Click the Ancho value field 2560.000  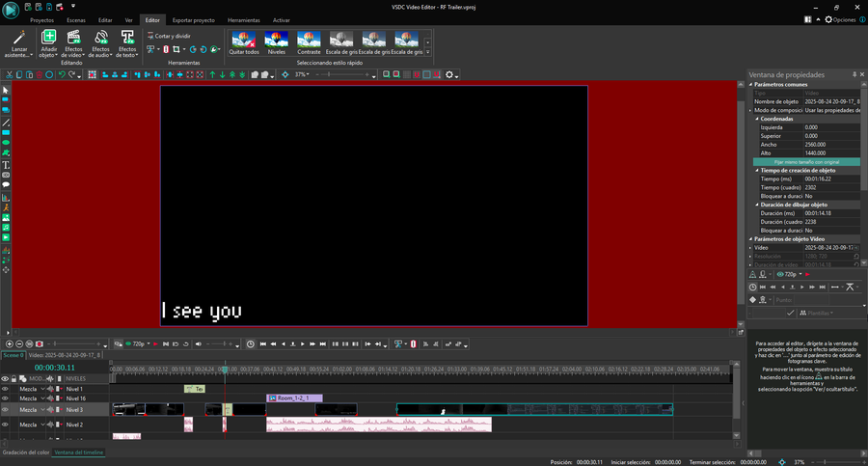pyautogui.click(x=832, y=145)
